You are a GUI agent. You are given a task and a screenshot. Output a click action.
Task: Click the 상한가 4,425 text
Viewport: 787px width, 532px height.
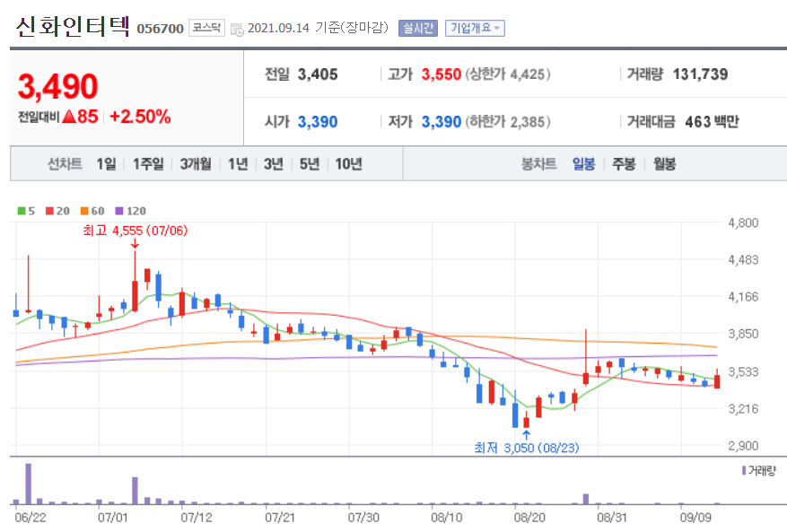click(x=508, y=74)
